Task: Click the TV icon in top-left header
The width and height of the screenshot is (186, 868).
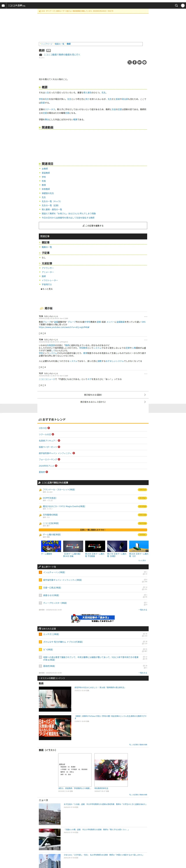Action: pos(3,5)
